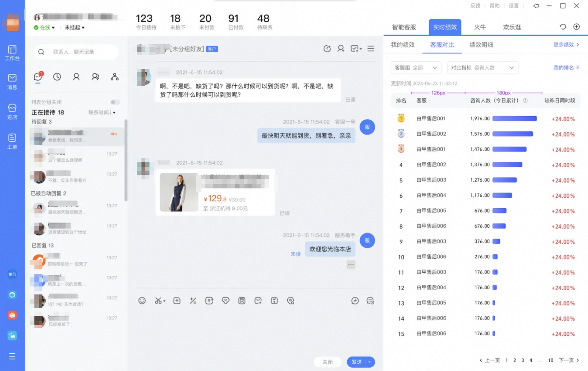Viewport: 588px width, 371px height.
Task: Click the bar for 1,176.00 由甲售后004
Action: click(x=502, y=195)
